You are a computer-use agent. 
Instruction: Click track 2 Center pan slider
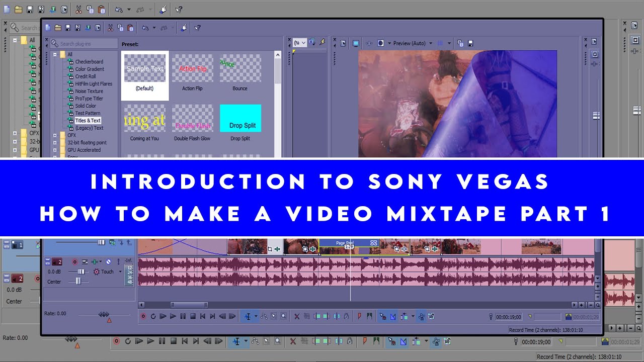pos(78,282)
